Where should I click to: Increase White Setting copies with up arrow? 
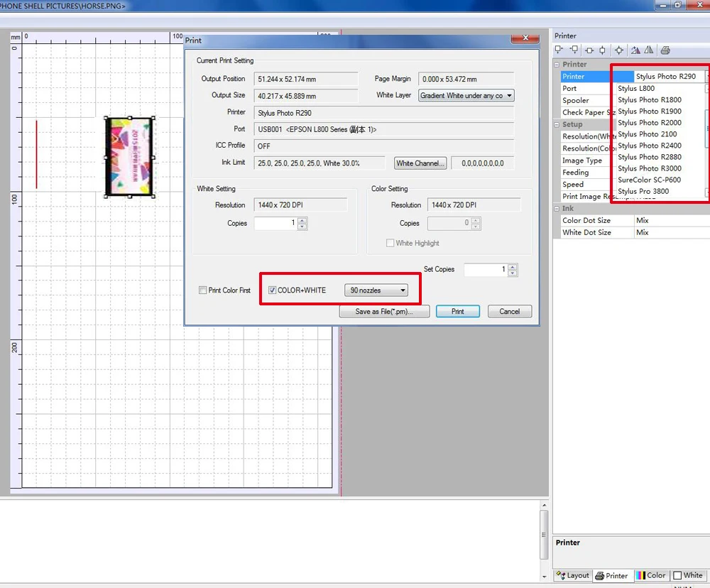(302, 220)
